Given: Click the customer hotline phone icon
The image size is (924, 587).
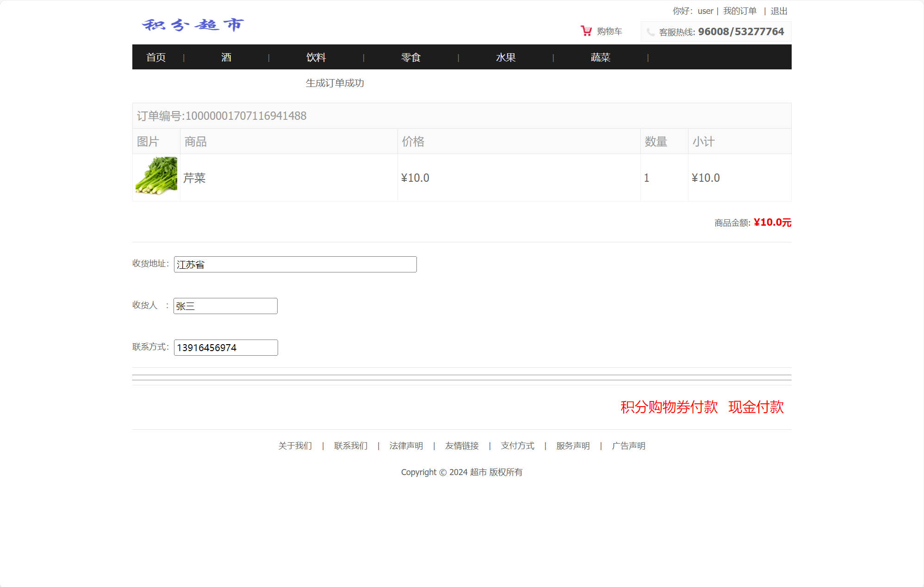Looking at the screenshot, I should (x=651, y=32).
